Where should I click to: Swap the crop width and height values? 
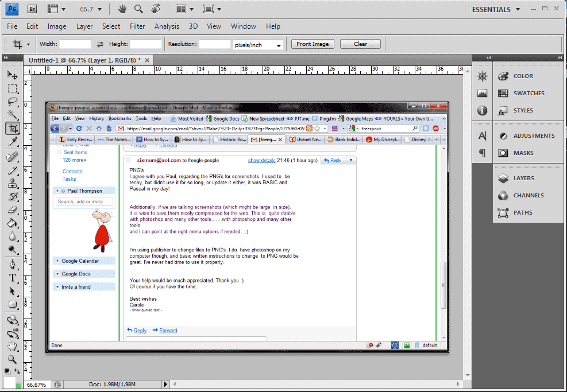pyautogui.click(x=100, y=44)
